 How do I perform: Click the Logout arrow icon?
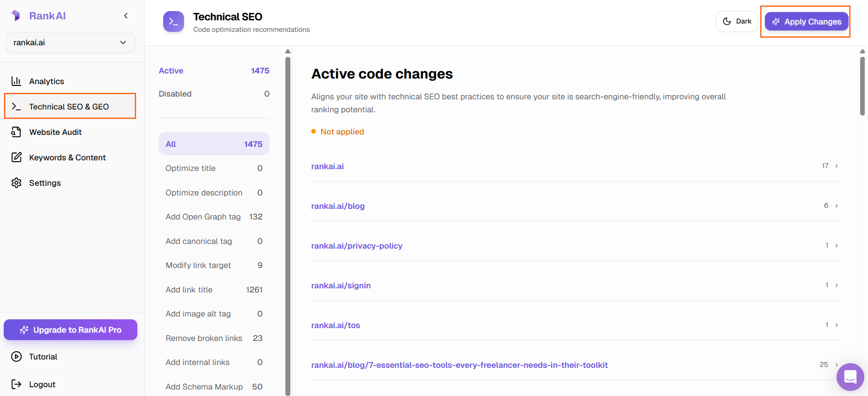point(16,384)
